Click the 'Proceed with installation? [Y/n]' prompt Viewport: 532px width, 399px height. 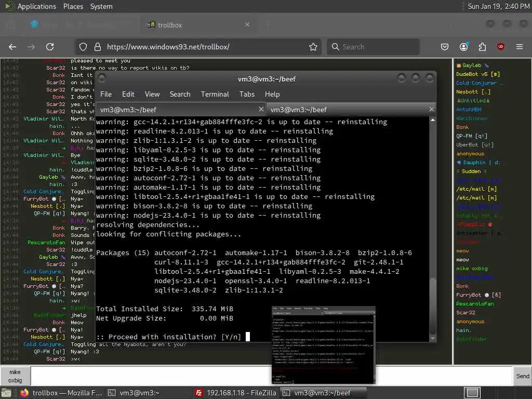coord(169,337)
